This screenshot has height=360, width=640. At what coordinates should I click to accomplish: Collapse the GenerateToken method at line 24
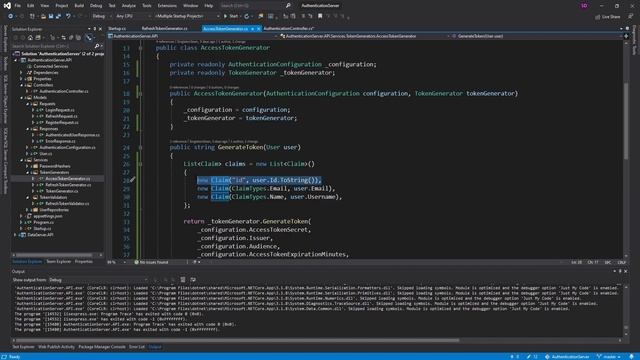(140, 147)
